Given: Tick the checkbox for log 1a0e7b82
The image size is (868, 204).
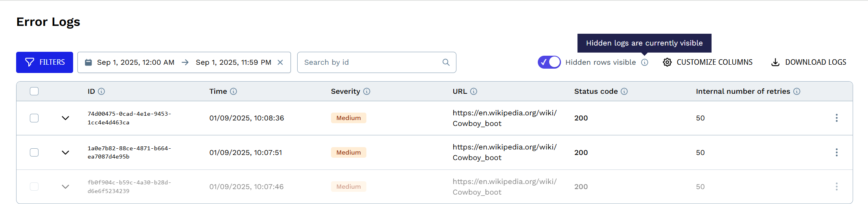Looking at the screenshot, I should coord(34,152).
